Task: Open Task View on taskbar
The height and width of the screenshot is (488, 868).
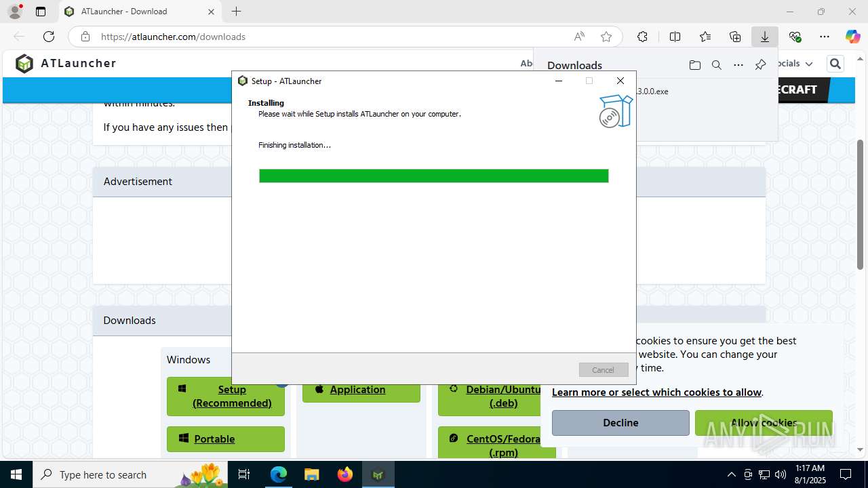Action: [245, 474]
